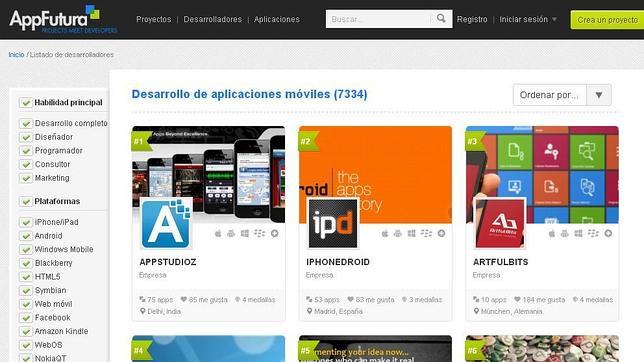644x362 pixels.
Task: Click the "München, Alemania" location text
Action: 512,311
